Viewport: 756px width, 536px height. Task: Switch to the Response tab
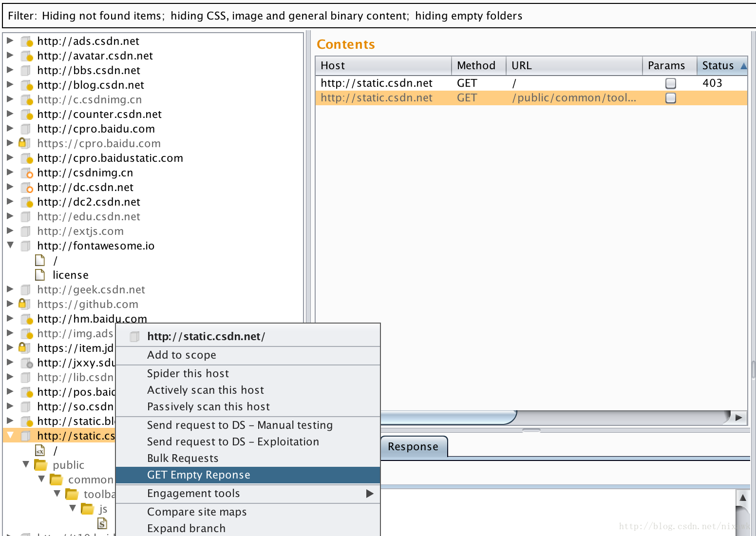click(413, 447)
